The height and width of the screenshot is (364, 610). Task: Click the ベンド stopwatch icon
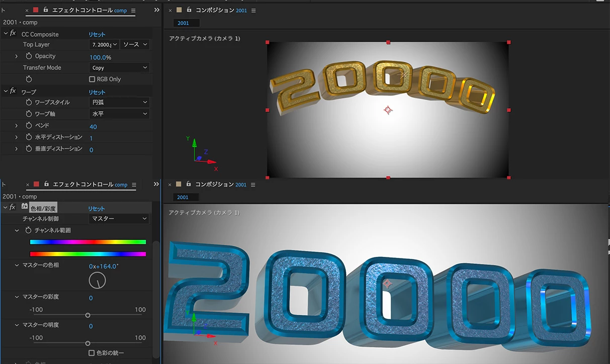pos(29,125)
